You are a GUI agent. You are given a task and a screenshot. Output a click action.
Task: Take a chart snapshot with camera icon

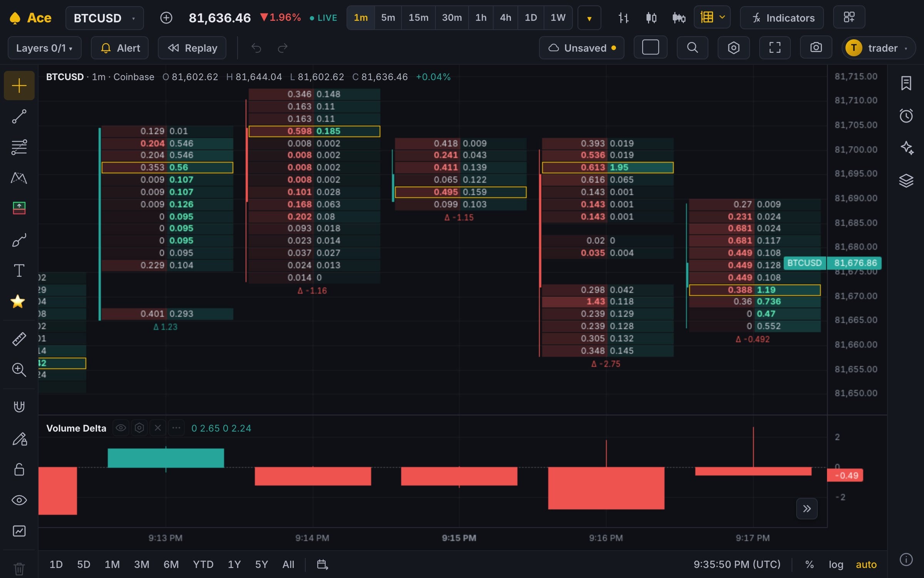pyautogui.click(x=816, y=48)
